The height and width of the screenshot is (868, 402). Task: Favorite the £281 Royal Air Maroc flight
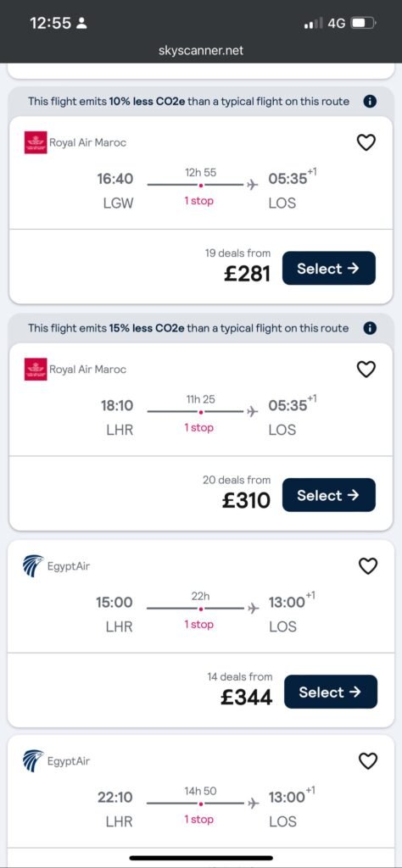pyautogui.click(x=366, y=142)
